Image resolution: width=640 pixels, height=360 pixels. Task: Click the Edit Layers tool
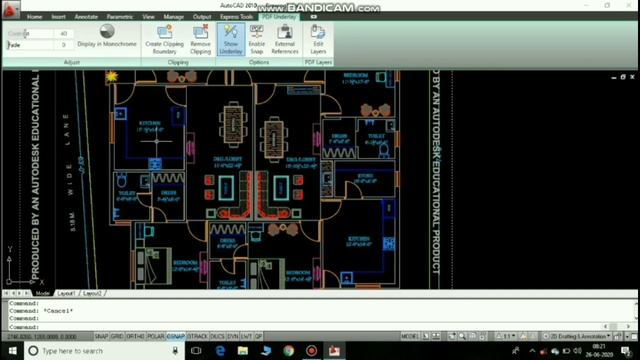[318, 39]
